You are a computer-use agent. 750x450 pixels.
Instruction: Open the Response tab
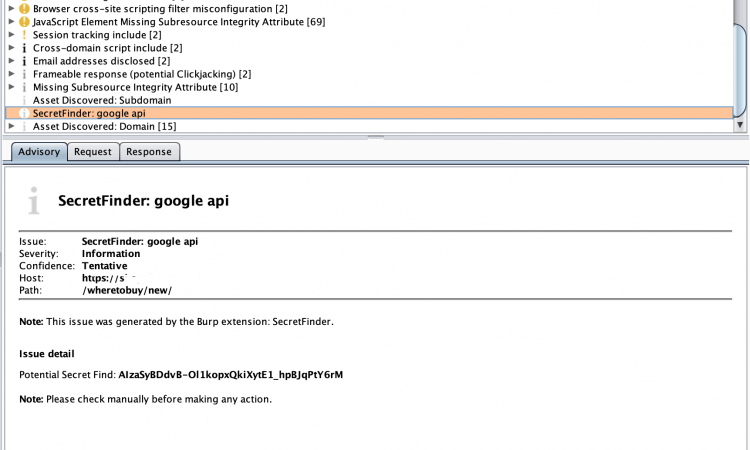click(x=149, y=152)
